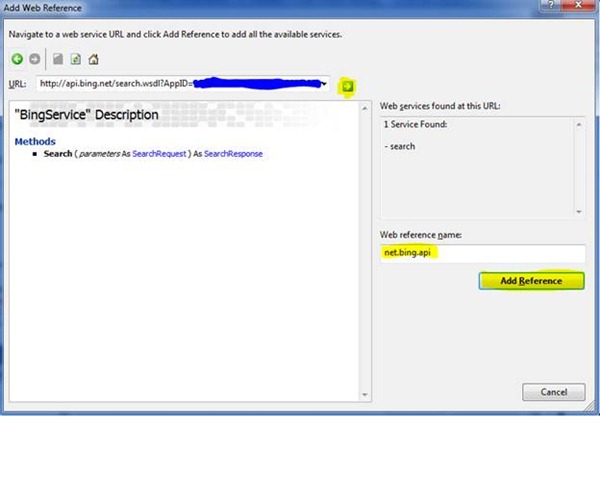Click the Web reference name field
The image size is (600, 480).
tap(483, 253)
